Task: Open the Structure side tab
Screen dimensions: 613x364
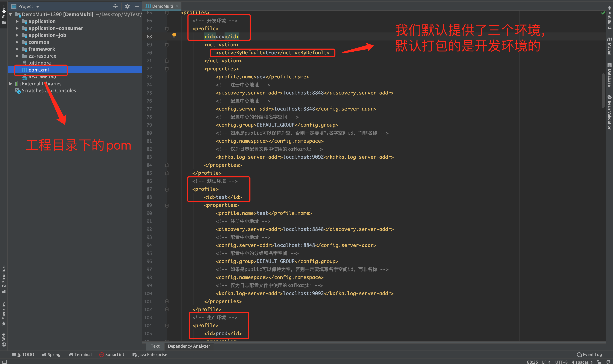Action: pyautogui.click(x=4, y=279)
